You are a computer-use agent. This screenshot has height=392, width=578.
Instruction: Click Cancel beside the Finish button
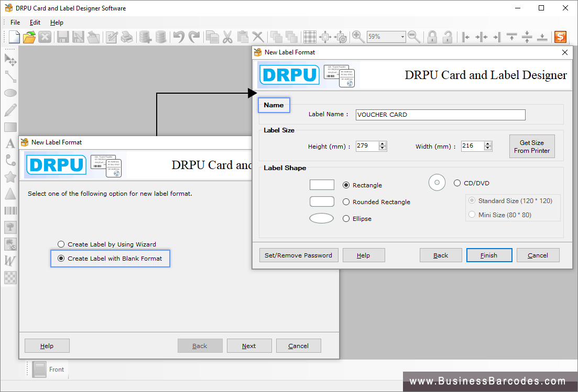point(538,255)
